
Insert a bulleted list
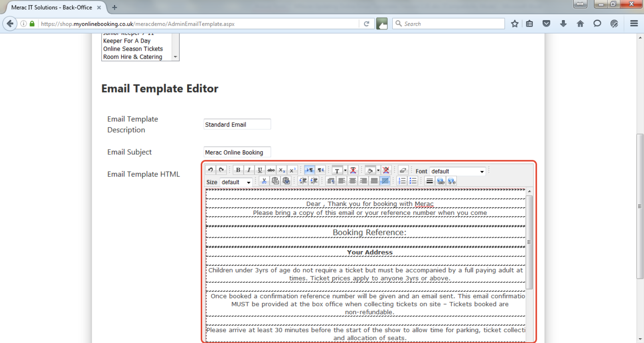coord(413,181)
